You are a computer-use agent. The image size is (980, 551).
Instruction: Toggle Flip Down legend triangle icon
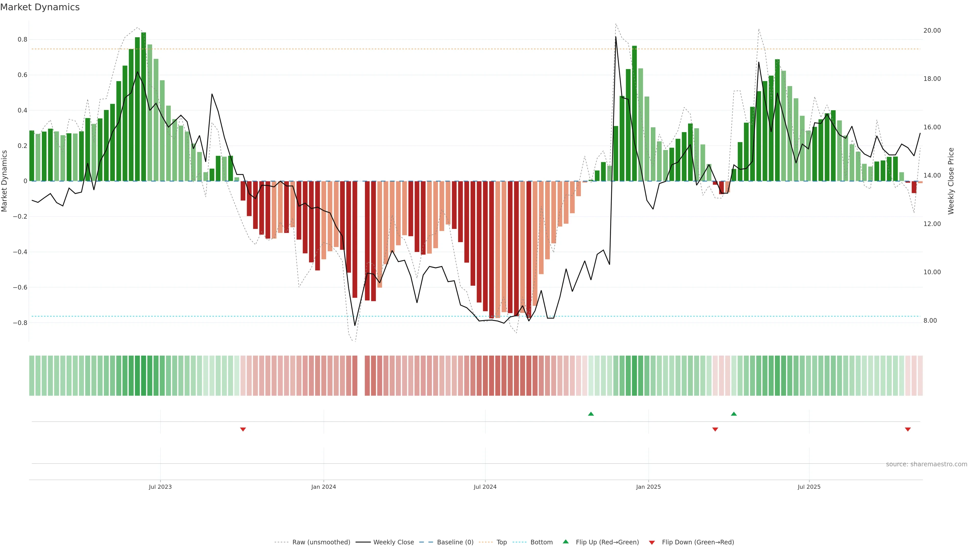(x=652, y=542)
